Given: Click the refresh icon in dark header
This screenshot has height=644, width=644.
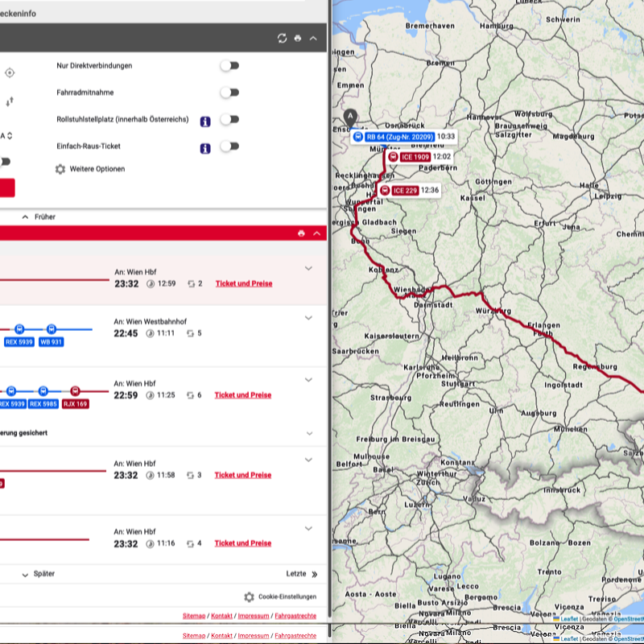Looking at the screenshot, I should [x=282, y=38].
